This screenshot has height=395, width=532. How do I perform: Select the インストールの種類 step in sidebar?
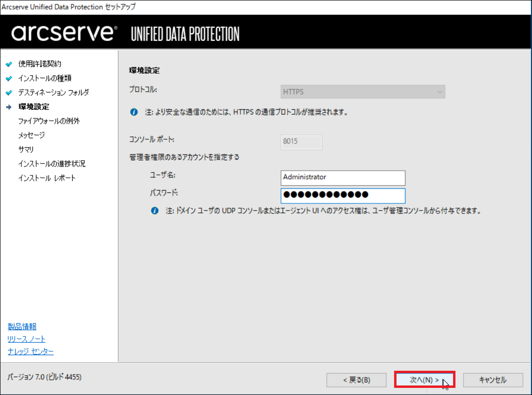(x=45, y=78)
